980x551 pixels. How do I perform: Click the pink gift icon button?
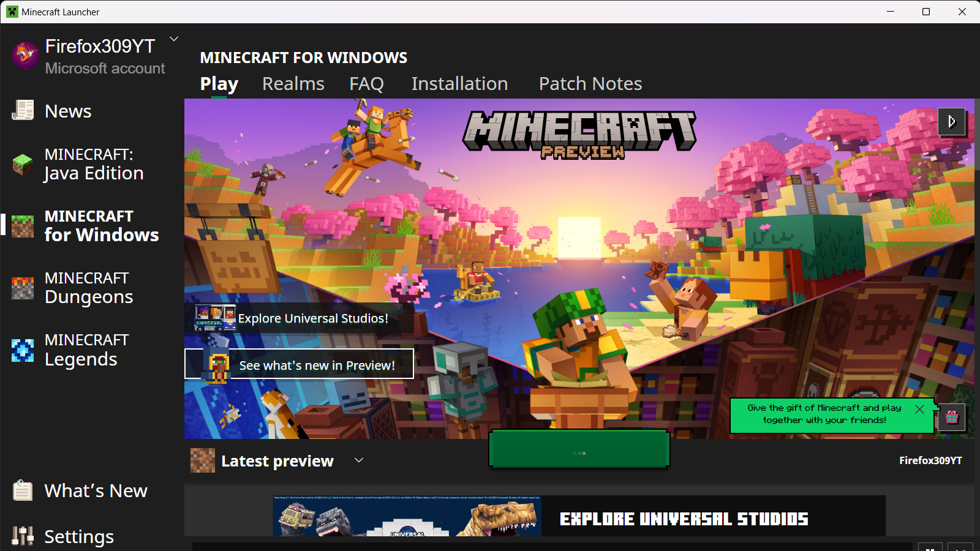click(x=952, y=418)
